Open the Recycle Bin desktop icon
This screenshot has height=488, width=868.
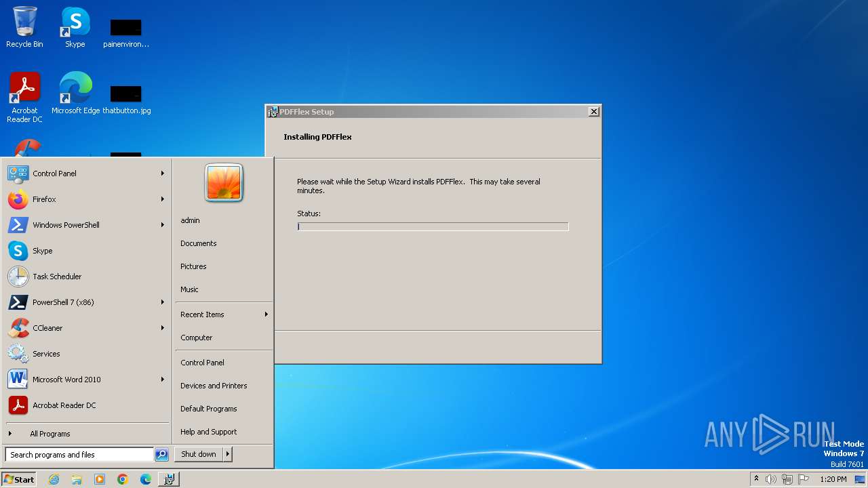24,27
